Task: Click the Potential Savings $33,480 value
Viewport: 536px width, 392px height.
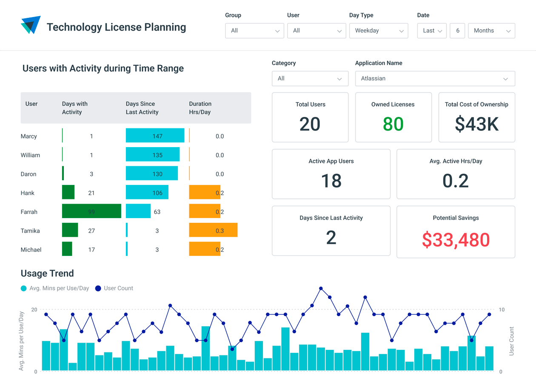Action: click(x=456, y=240)
